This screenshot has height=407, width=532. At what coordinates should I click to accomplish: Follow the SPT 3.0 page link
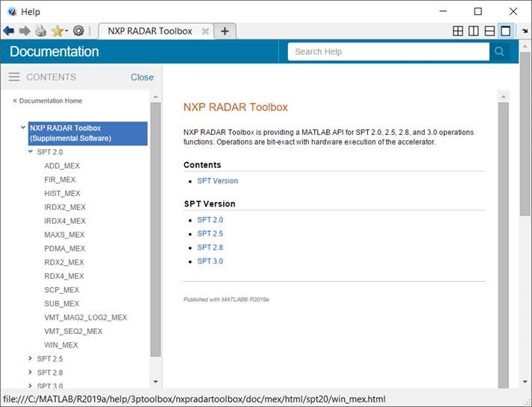pos(210,262)
